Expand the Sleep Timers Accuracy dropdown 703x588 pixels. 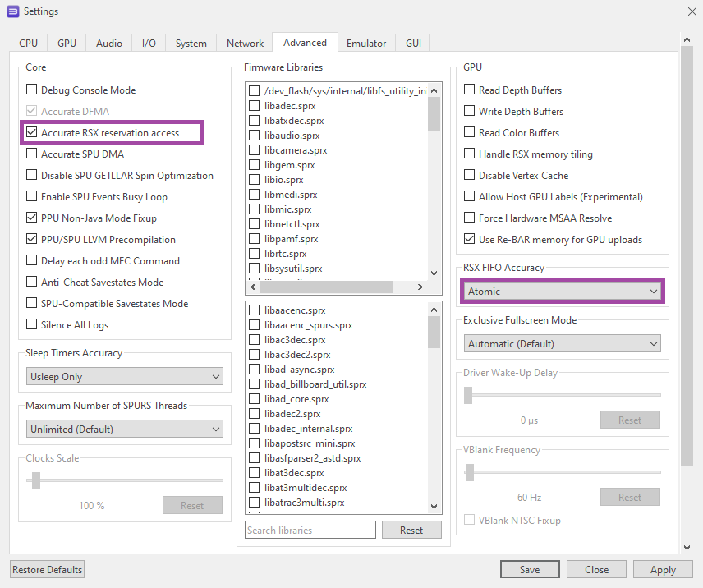(124, 377)
